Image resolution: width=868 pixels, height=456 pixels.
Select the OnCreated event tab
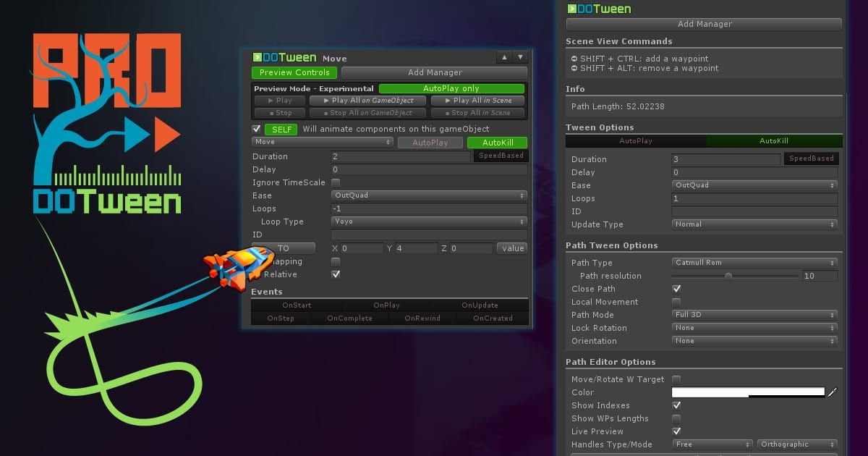tap(493, 318)
